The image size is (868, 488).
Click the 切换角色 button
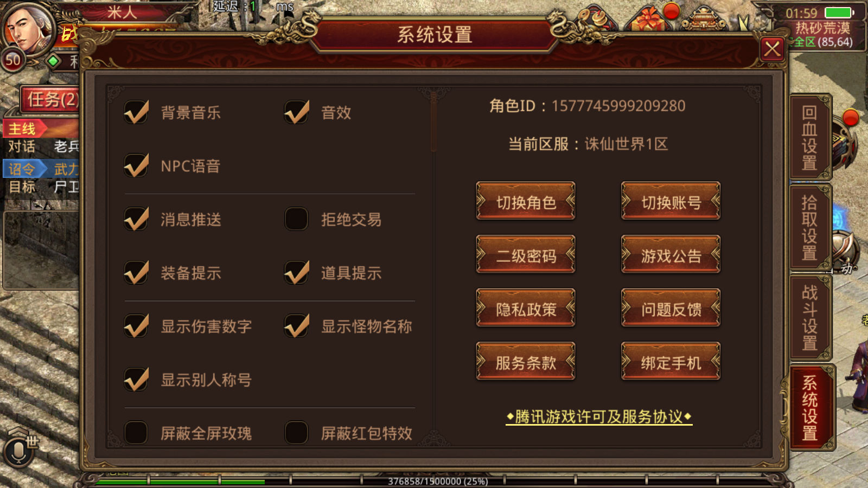526,201
